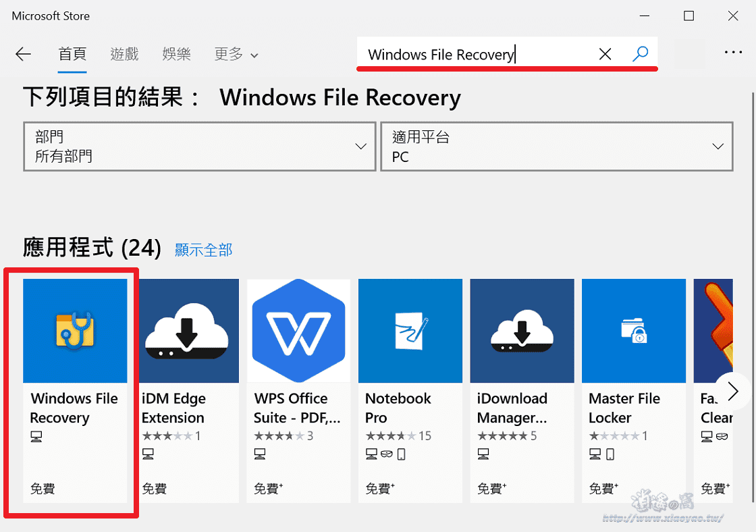Click the vertical scrollbar of the Store window
The image size is (756, 532).
(x=753, y=296)
